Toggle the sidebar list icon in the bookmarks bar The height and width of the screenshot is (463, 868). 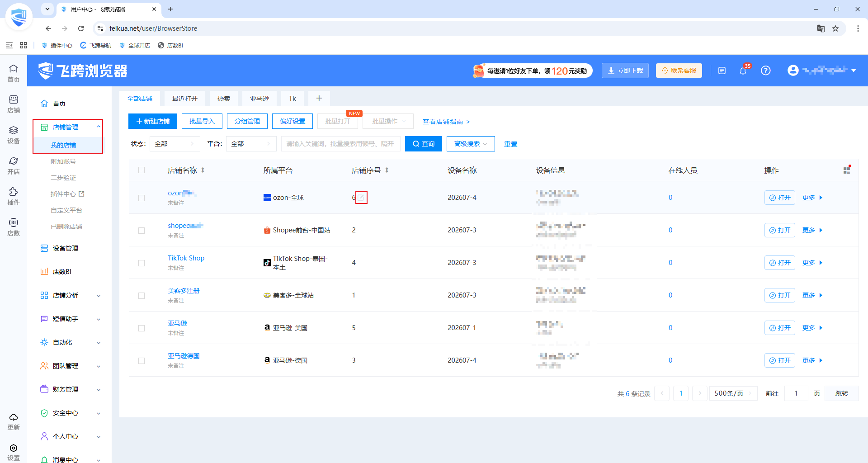click(9, 45)
